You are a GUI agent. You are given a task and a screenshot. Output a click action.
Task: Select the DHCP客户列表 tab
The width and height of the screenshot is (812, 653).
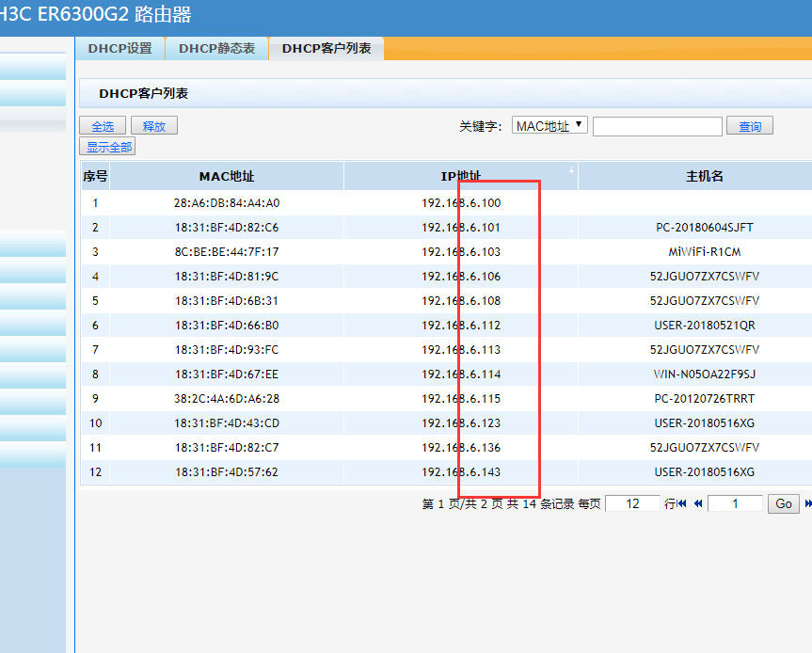[326, 48]
